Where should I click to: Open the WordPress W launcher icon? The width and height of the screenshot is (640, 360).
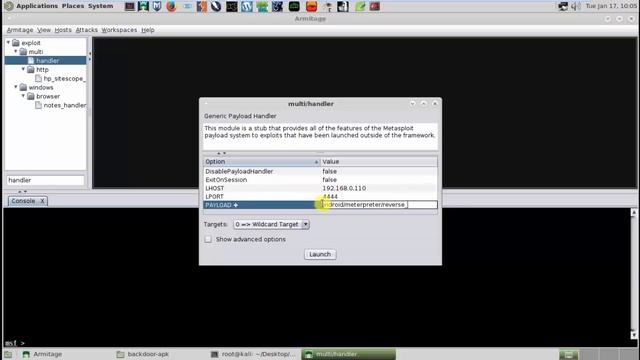247,6
